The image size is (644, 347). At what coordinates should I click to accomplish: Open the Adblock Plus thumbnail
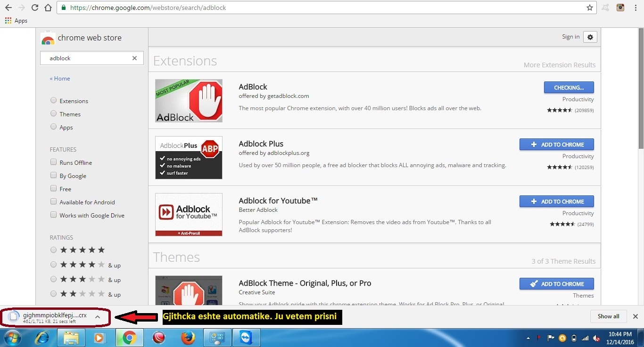click(x=189, y=158)
